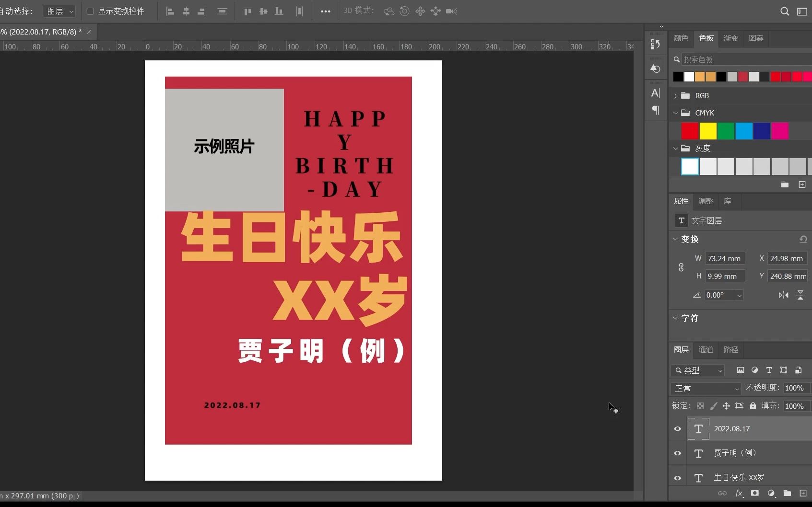Hide the 生日快乐 XX岁 text layer
Viewport: 812px width, 507px height.
pos(677,478)
